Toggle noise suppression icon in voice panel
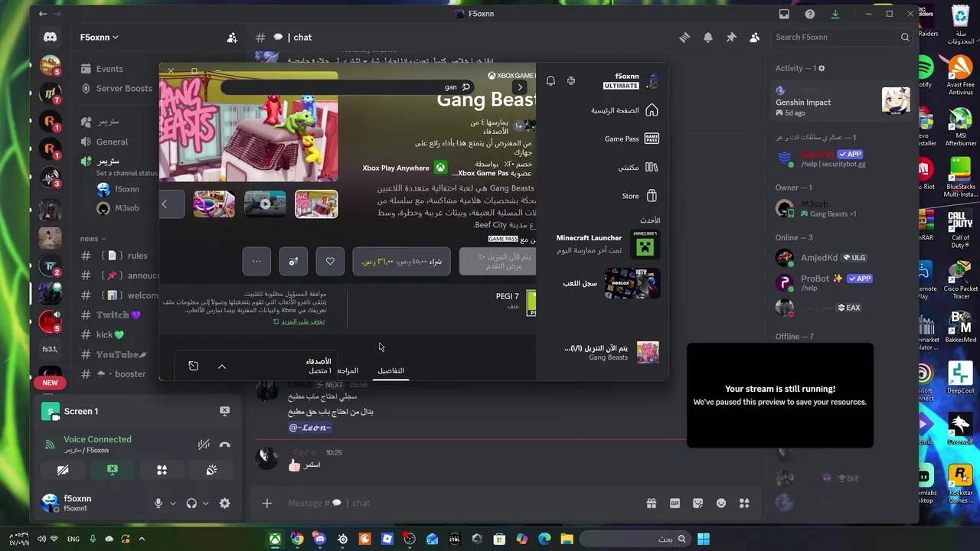The image size is (980, 551). [204, 445]
